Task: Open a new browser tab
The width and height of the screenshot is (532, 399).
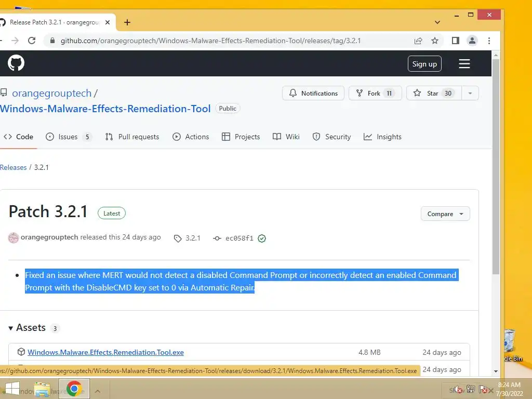Action: click(x=127, y=22)
